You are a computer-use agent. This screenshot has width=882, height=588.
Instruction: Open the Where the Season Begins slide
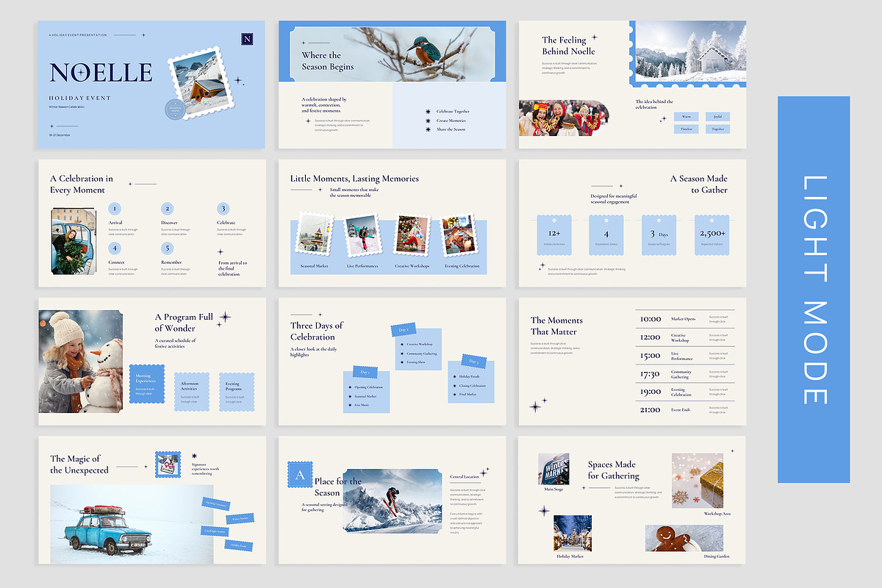tap(392, 85)
